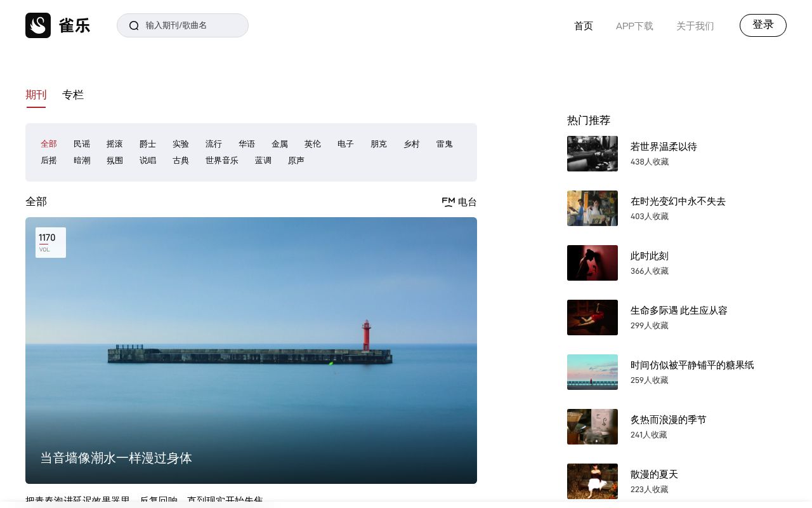This screenshot has height=508, width=812.
Task: Click the 241人收藏 count text
Action: coord(649,435)
